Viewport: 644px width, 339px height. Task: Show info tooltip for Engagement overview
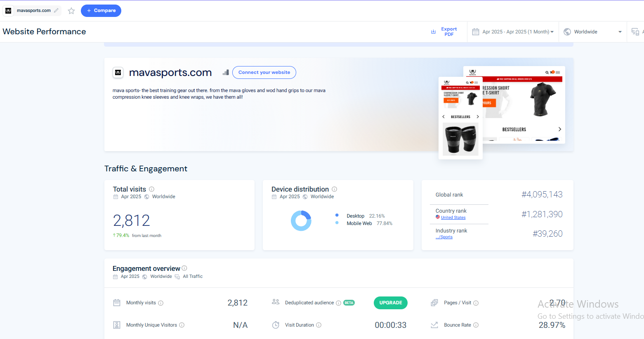(184, 268)
